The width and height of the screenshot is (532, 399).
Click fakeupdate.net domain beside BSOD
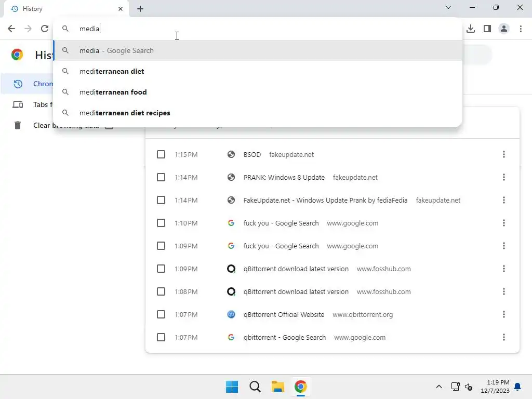click(x=291, y=154)
